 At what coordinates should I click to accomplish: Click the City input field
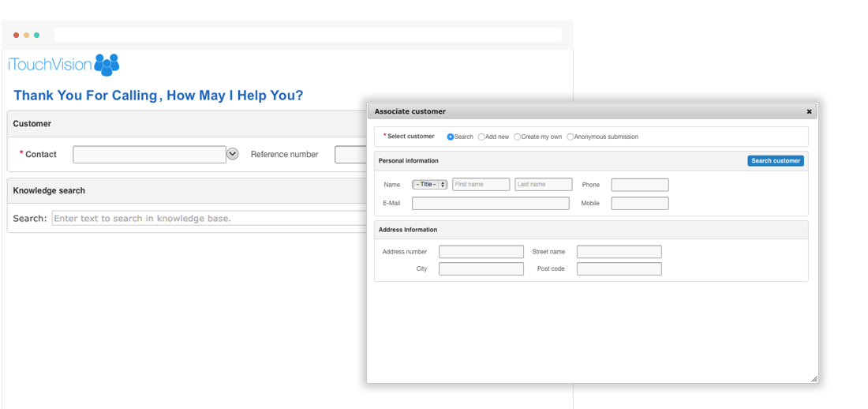(481, 268)
